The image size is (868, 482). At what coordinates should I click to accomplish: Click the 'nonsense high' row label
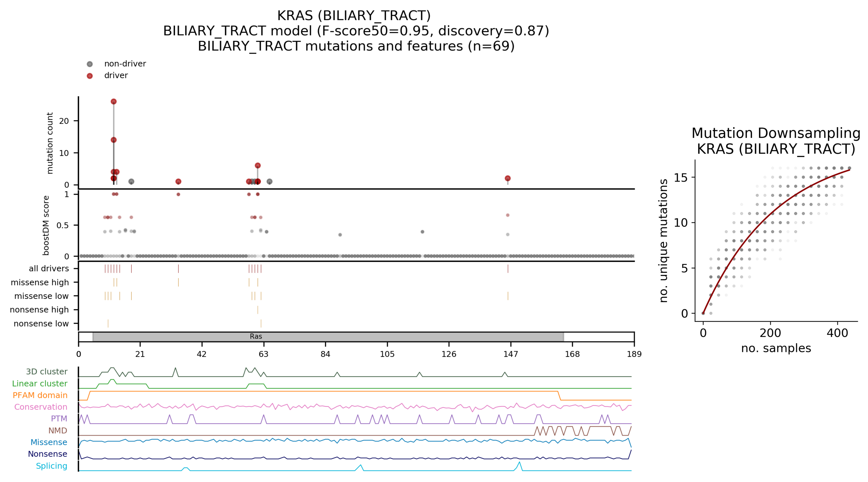[x=39, y=309]
